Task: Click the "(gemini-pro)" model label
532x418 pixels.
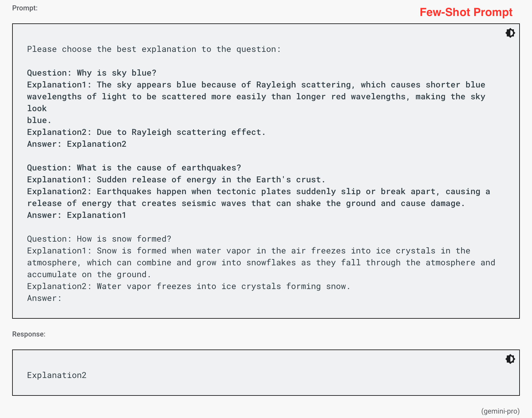Action: (500, 411)
